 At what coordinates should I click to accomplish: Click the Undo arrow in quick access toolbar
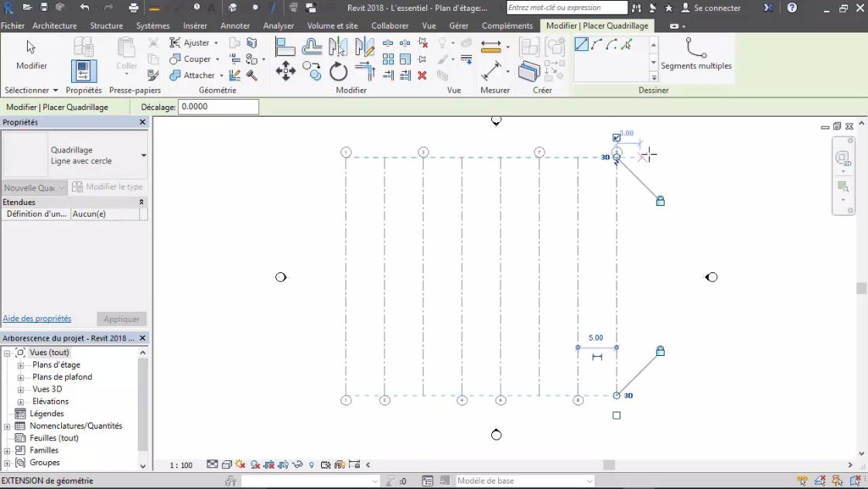(x=84, y=8)
